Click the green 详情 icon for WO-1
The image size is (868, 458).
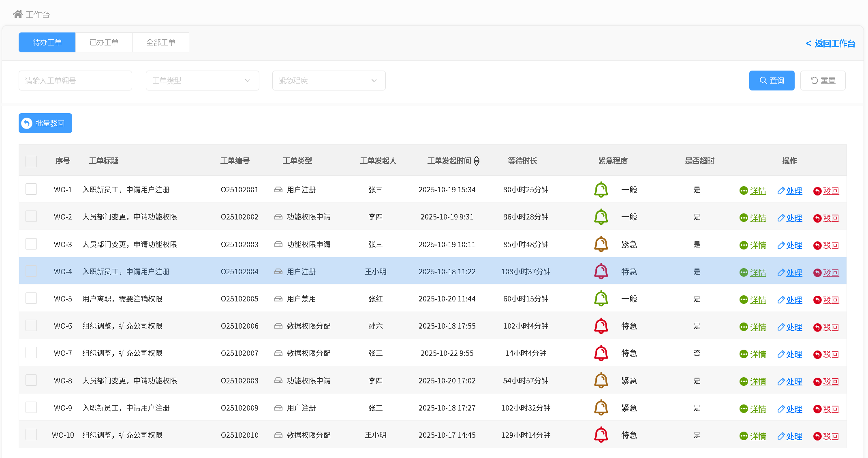click(743, 191)
